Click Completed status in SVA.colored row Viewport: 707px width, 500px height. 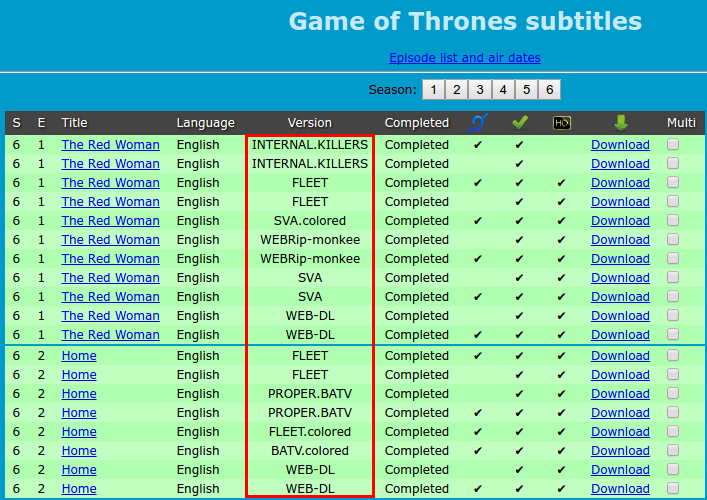pyautogui.click(x=417, y=221)
